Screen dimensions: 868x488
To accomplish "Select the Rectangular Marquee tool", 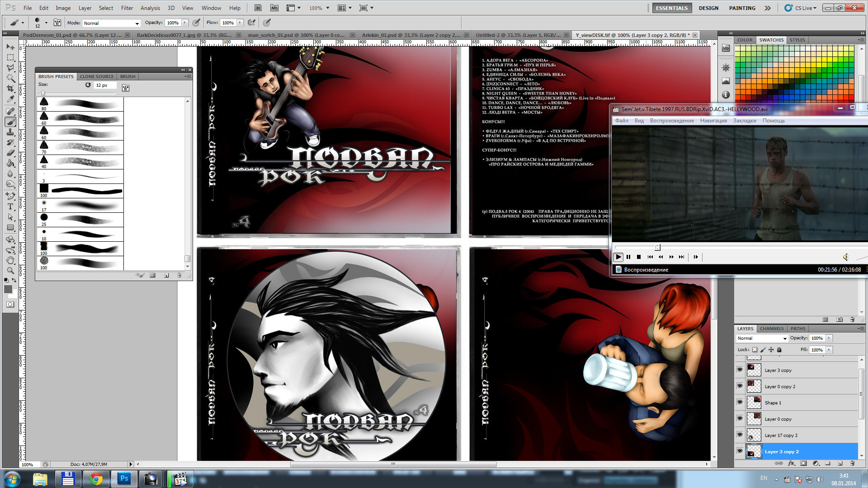I will click(x=10, y=57).
